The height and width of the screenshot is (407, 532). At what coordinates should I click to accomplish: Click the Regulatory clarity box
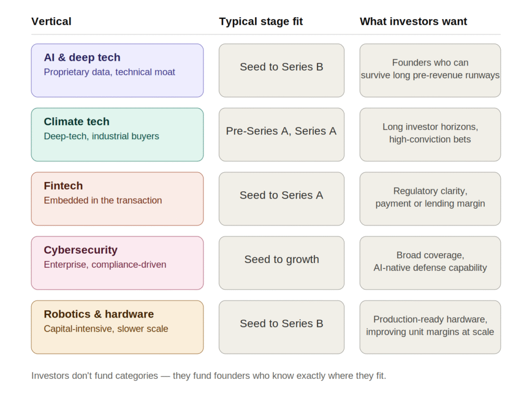pyautogui.click(x=430, y=199)
